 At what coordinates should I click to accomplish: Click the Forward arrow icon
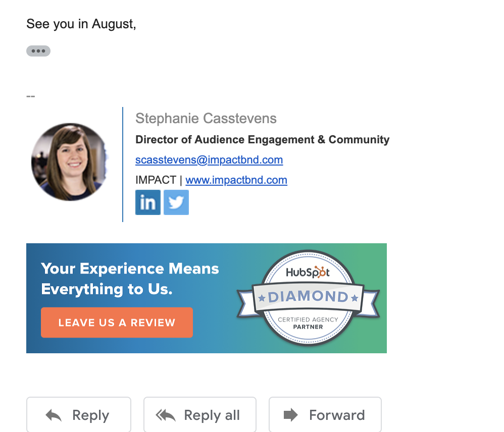tap(291, 415)
